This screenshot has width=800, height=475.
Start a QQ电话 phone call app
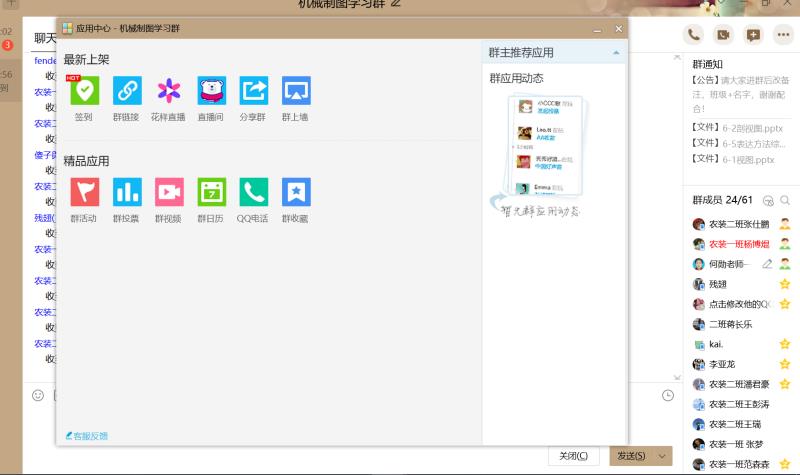pyautogui.click(x=254, y=192)
